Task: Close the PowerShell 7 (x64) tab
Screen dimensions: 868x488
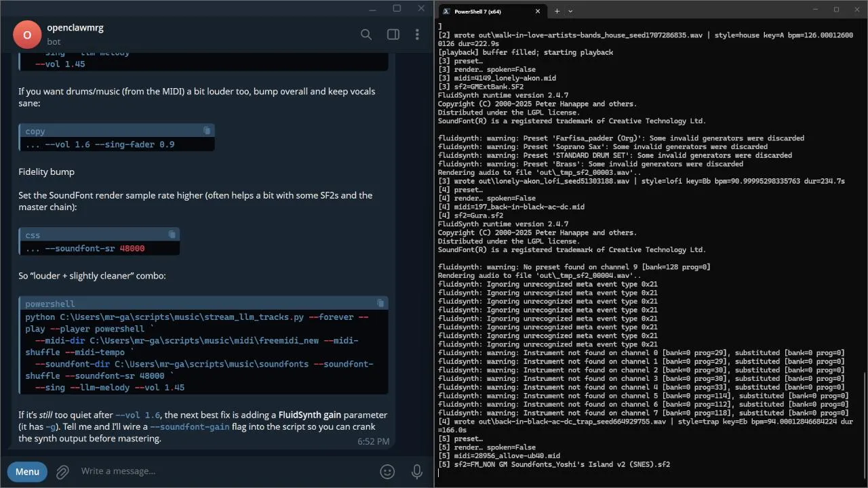Action: [538, 11]
